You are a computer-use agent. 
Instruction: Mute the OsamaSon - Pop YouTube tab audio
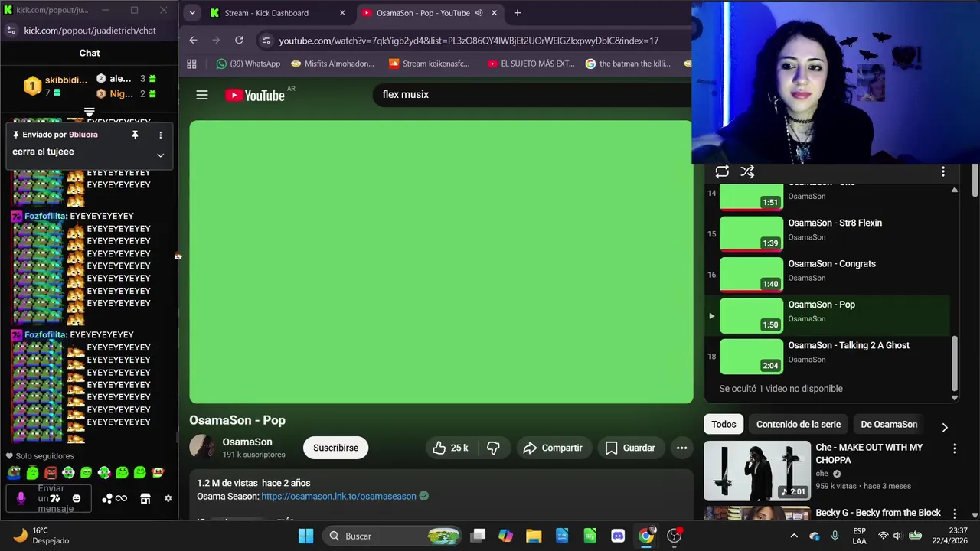pyautogui.click(x=479, y=13)
